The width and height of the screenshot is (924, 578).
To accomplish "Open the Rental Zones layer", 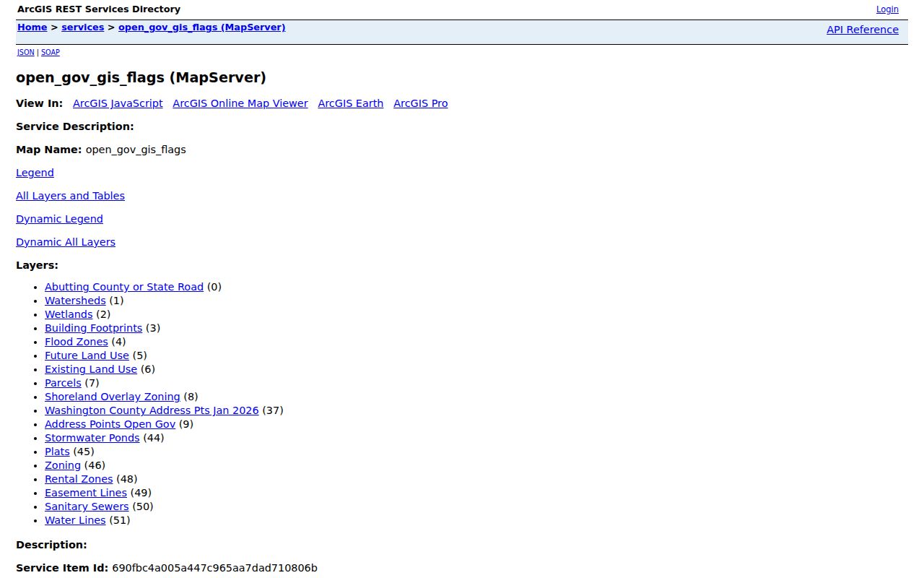I will (79, 479).
